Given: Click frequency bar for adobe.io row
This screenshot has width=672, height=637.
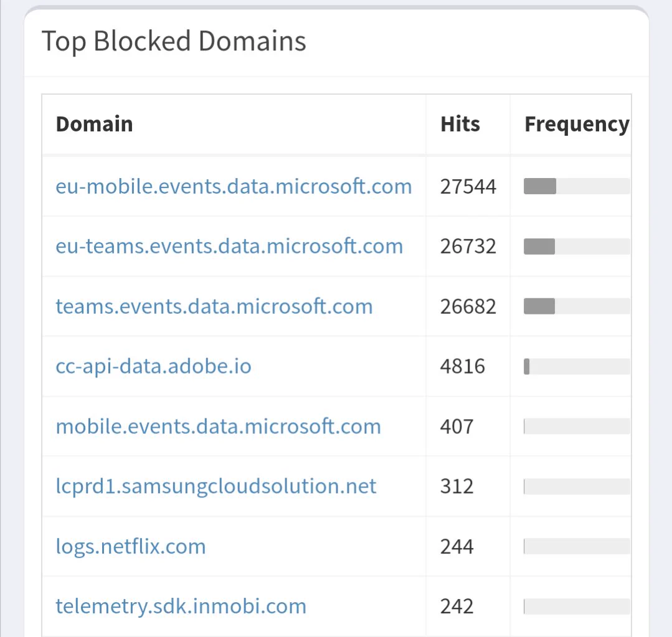Looking at the screenshot, I should click(x=577, y=366).
